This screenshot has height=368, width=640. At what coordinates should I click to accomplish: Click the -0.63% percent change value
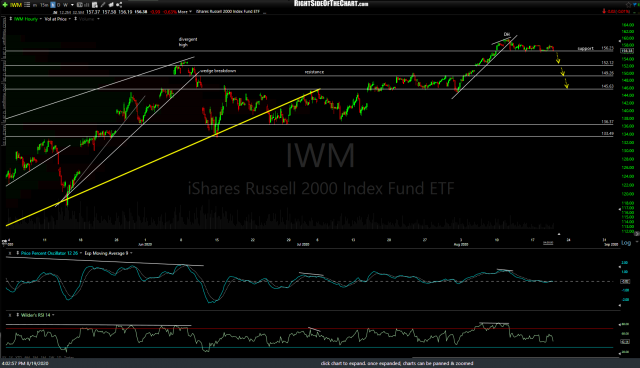tap(170, 12)
